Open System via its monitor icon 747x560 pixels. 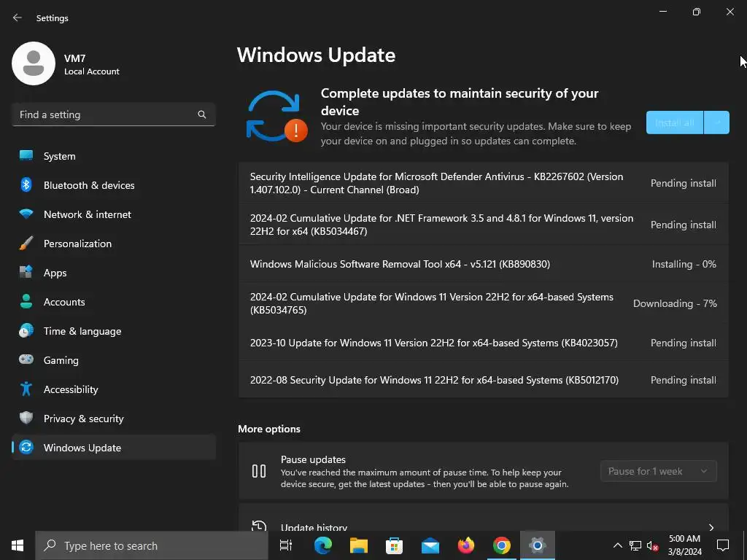26,156
